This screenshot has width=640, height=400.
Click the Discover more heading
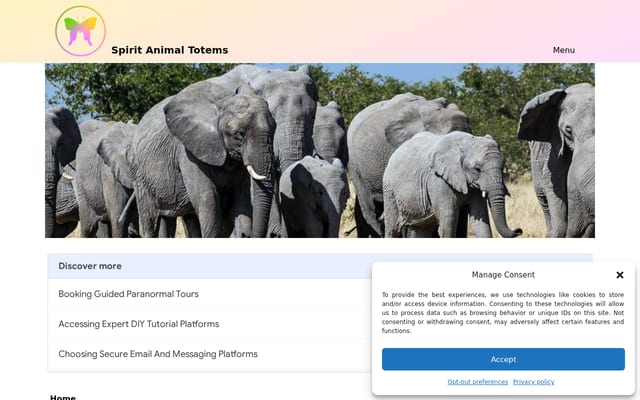90,266
